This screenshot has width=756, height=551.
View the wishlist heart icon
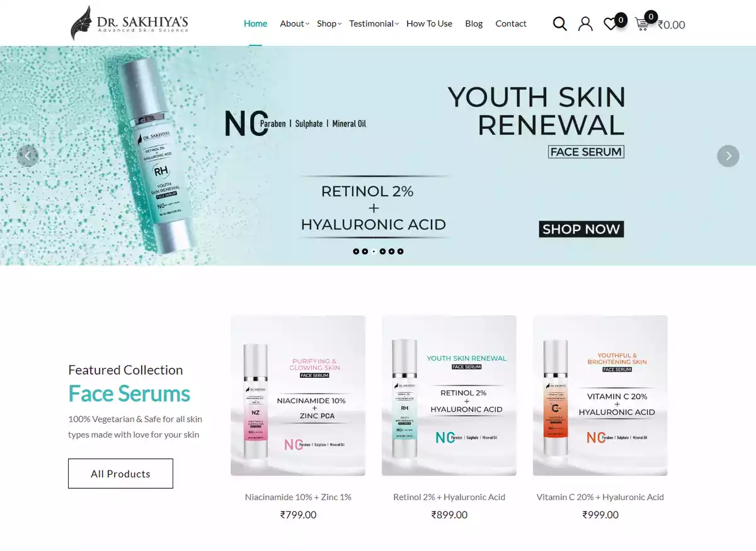click(x=610, y=24)
